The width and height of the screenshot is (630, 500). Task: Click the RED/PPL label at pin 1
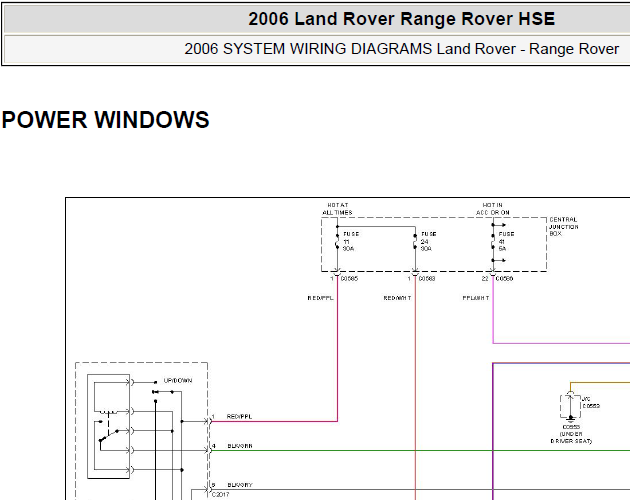click(x=239, y=416)
